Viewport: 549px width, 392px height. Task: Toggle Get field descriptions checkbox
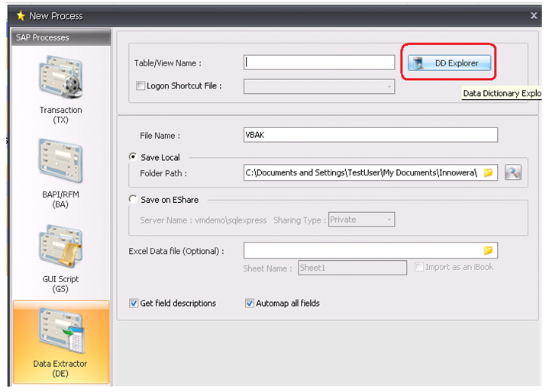(x=134, y=304)
